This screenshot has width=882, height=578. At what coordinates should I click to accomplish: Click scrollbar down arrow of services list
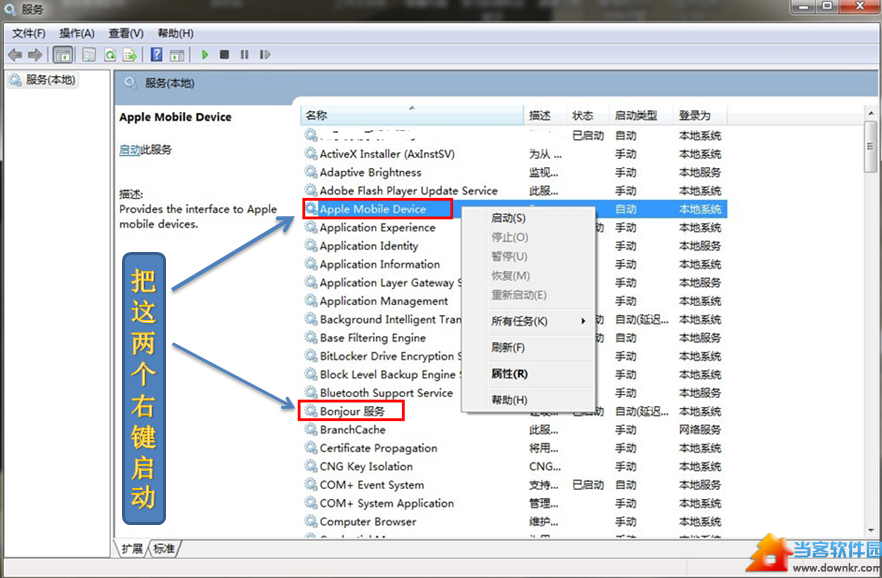(x=871, y=530)
